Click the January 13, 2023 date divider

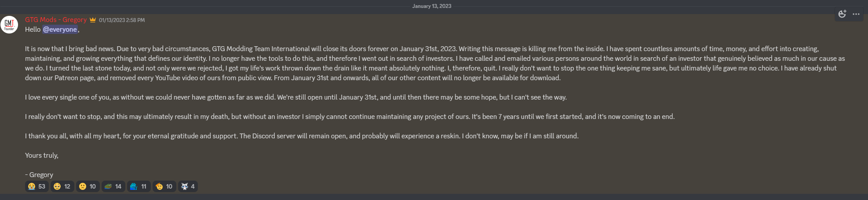click(x=432, y=6)
